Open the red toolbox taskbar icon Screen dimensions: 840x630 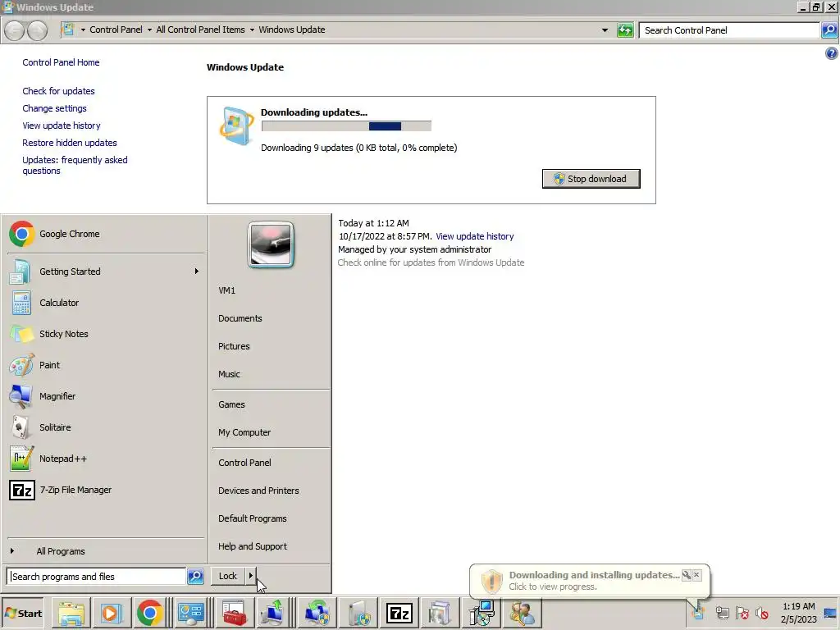click(234, 614)
